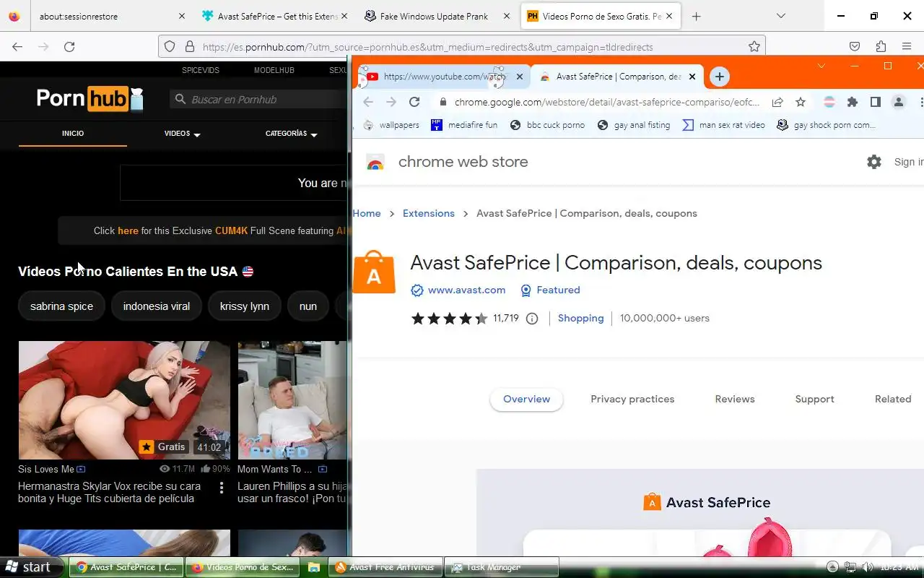
Task: Open Avast Free Antivirus from the taskbar
Action: [385, 567]
